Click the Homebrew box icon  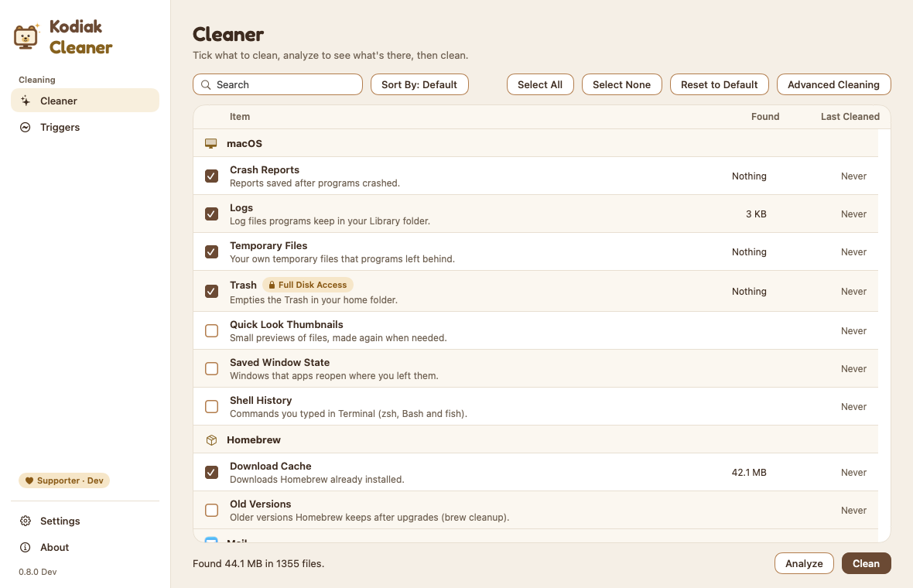point(211,440)
